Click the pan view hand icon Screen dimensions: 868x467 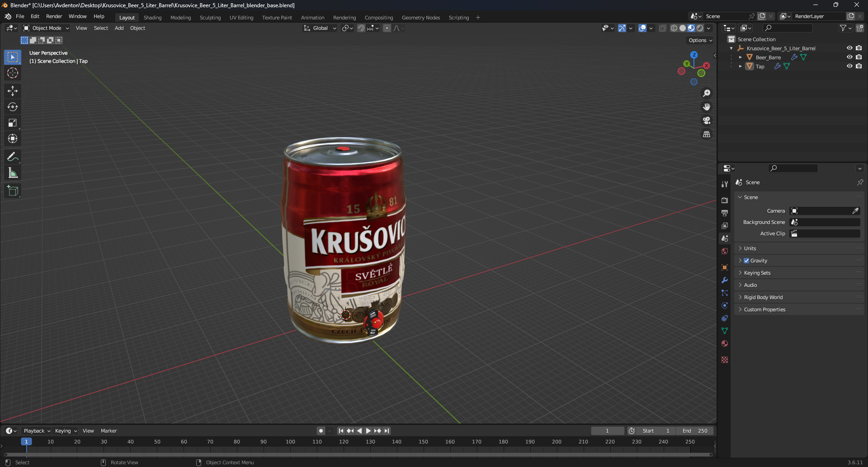[x=707, y=107]
